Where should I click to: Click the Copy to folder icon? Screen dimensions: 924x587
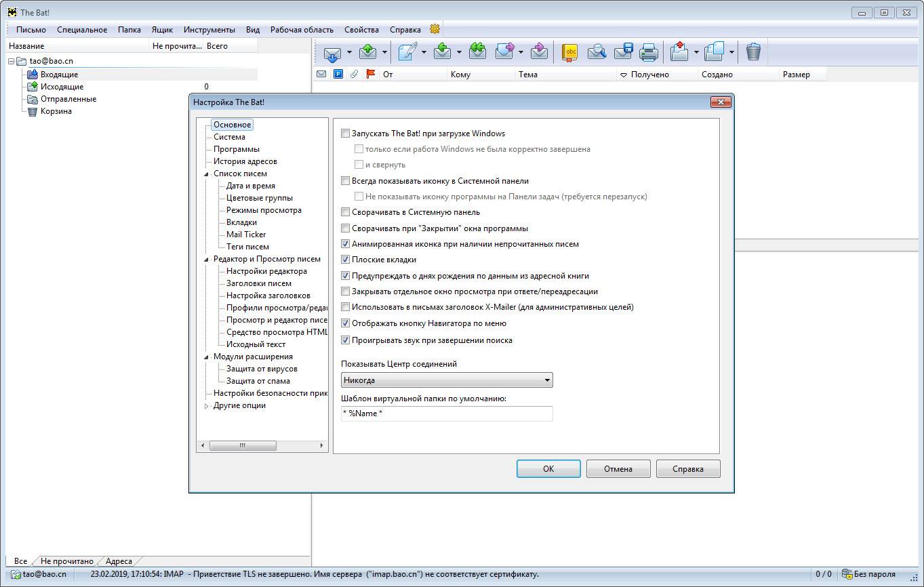[x=714, y=52]
